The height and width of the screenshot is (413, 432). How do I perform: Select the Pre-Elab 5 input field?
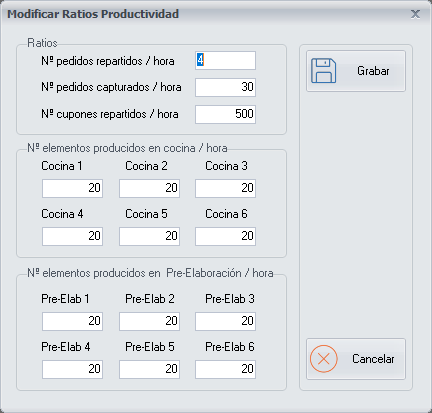(x=149, y=369)
